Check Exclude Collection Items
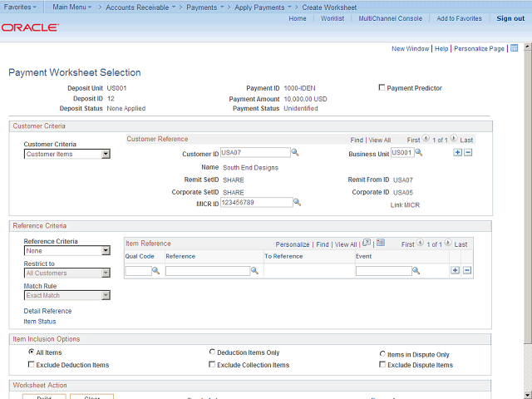This screenshot has width=532, height=399. tap(212, 365)
